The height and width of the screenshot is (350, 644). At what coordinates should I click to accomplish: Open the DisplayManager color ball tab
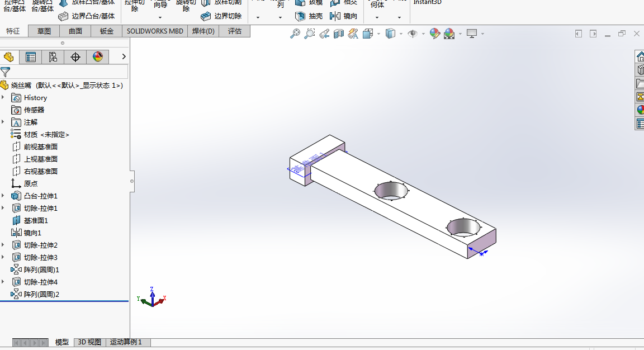98,57
